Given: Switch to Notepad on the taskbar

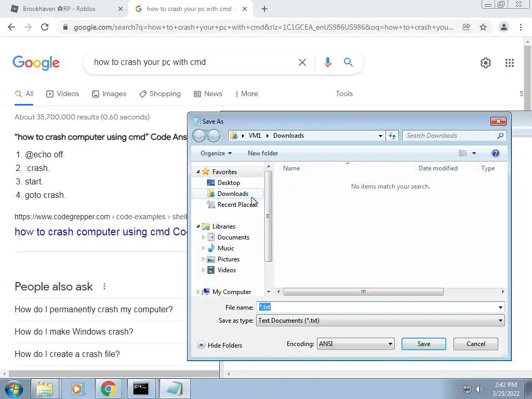Looking at the screenshot, I should click(x=175, y=389).
